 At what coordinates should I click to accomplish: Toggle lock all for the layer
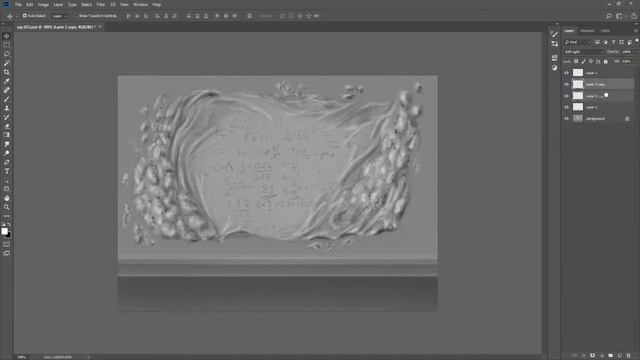[x=606, y=61]
